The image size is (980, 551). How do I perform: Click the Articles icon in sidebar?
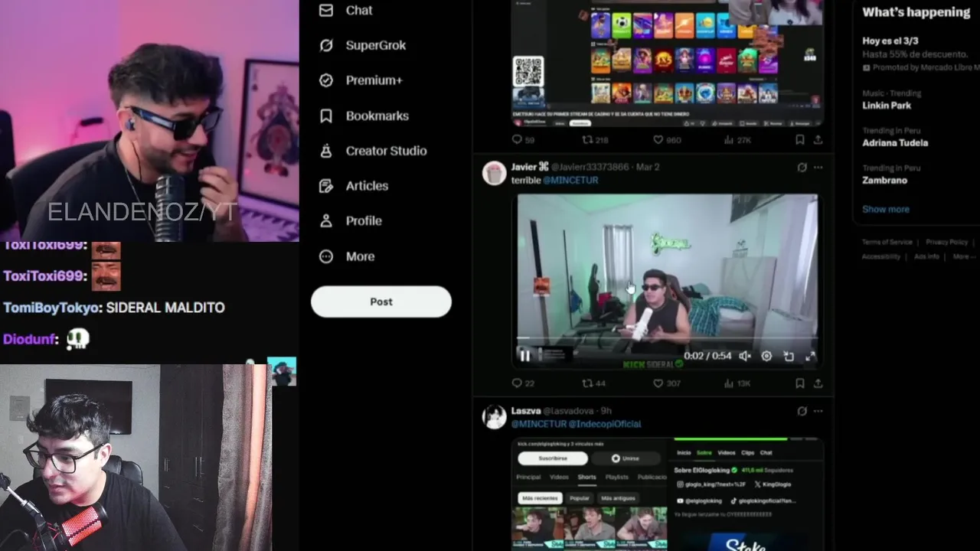326,186
